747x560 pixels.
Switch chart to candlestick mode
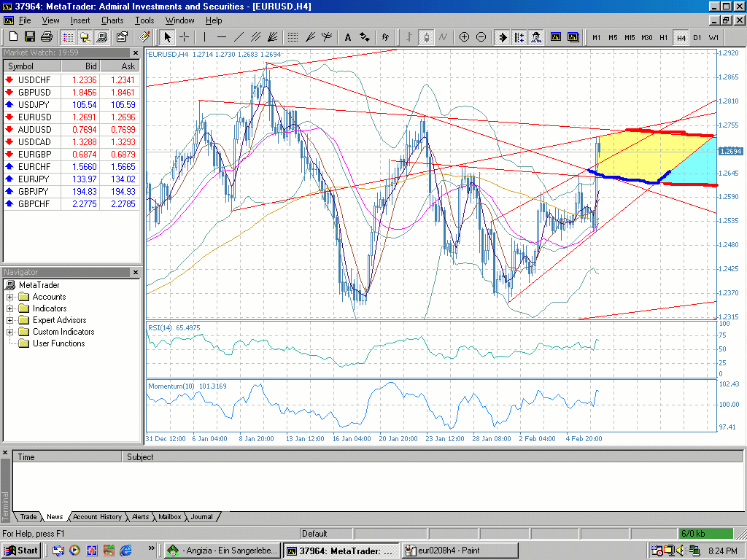426,36
